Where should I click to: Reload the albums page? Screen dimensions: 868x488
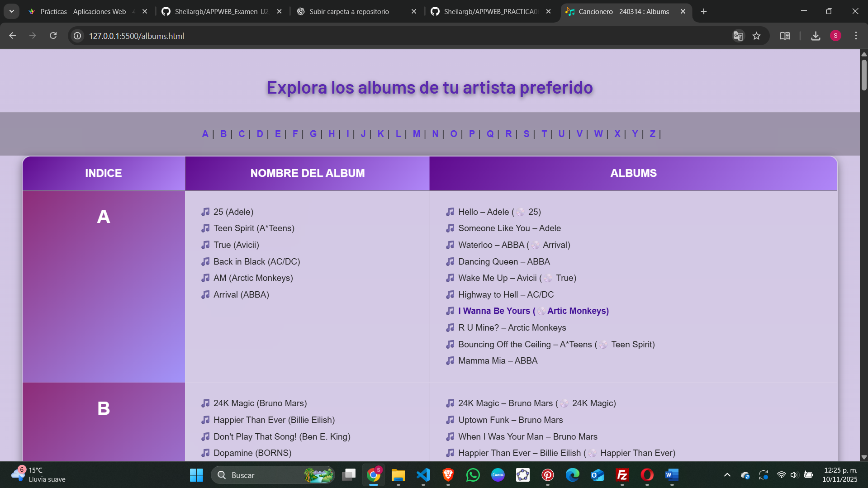click(x=53, y=36)
